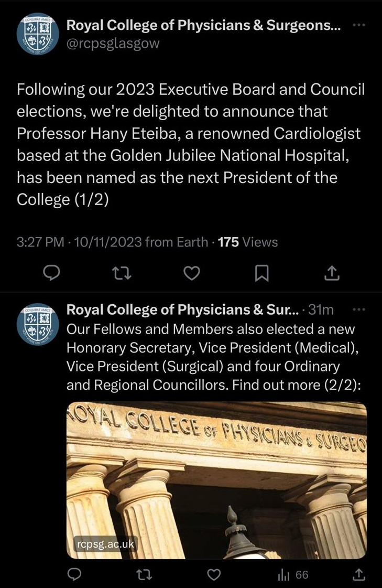
Task: Open the rcpsg.ac.uk link card image
Action: click(216, 480)
